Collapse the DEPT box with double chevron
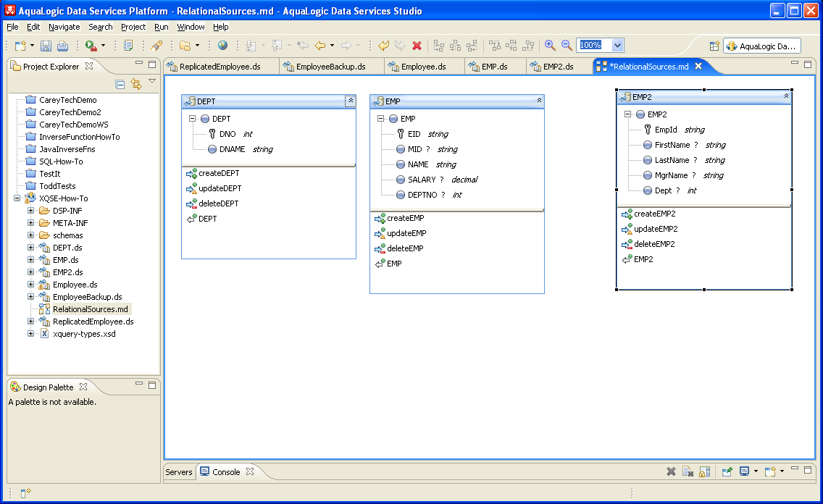 [351, 101]
